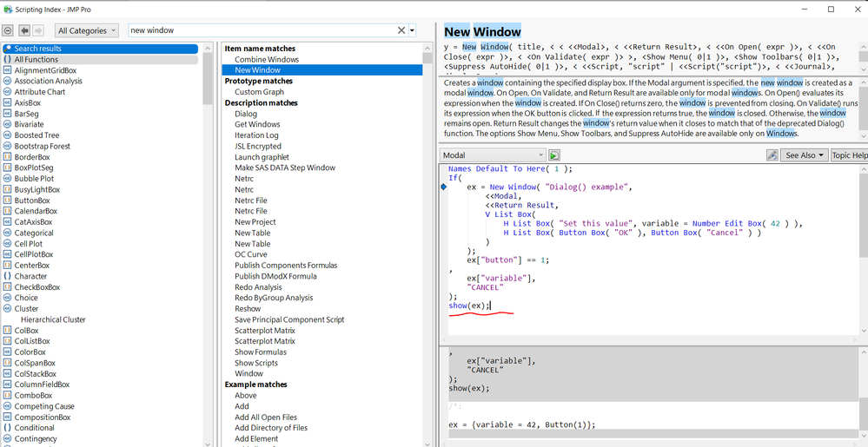Click the blue breakpoint marker in script gutter
This screenshot has width=868, height=447.
click(x=444, y=187)
